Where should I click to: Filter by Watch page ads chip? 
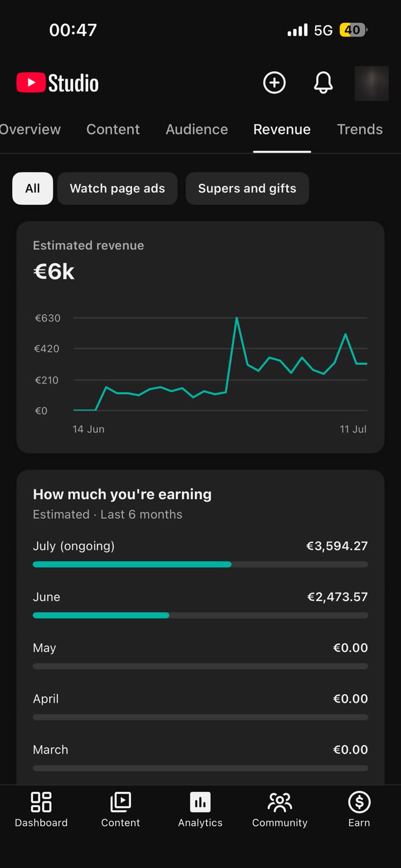click(x=118, y=188)
